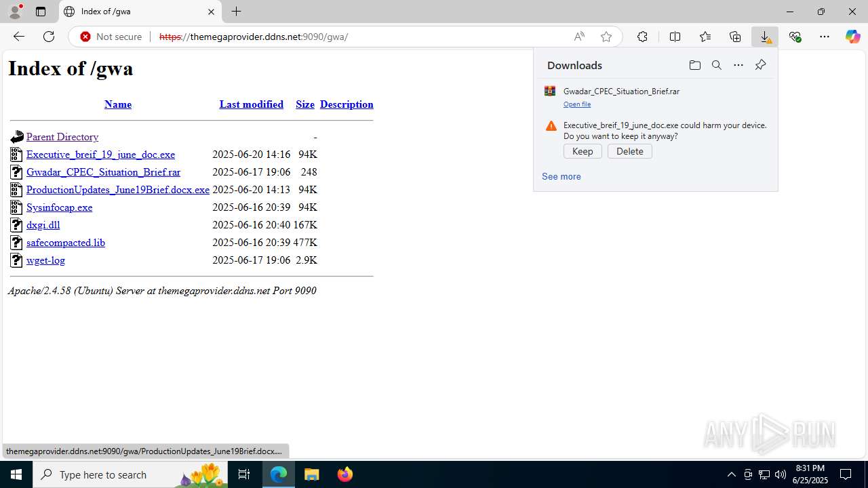Open the Settings and more ellipsis menu
Image resolution: width=868 pixels, height=488 pixels.
pos(825,37)
